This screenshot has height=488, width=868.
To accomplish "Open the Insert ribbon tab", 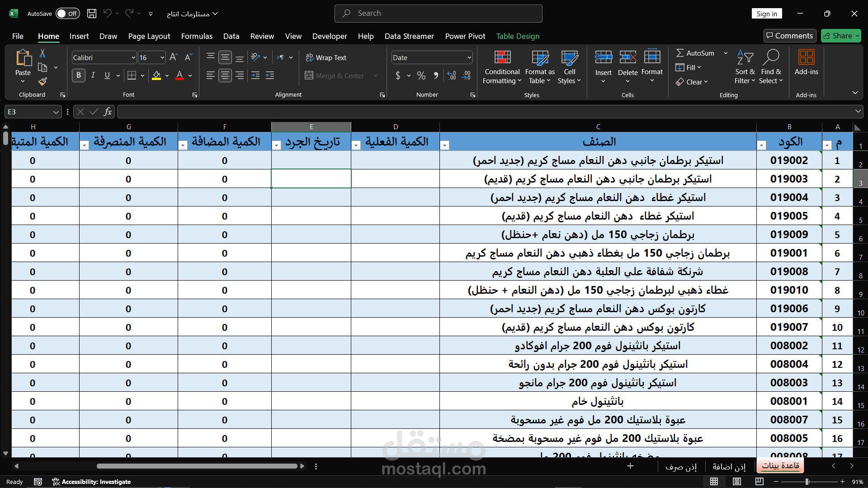I will 79,36.
